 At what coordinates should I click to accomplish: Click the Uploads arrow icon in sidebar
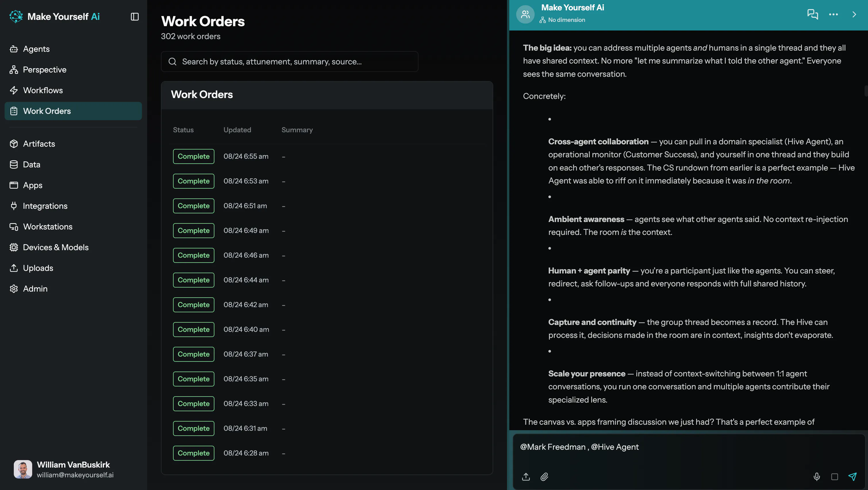pos(14,268)
